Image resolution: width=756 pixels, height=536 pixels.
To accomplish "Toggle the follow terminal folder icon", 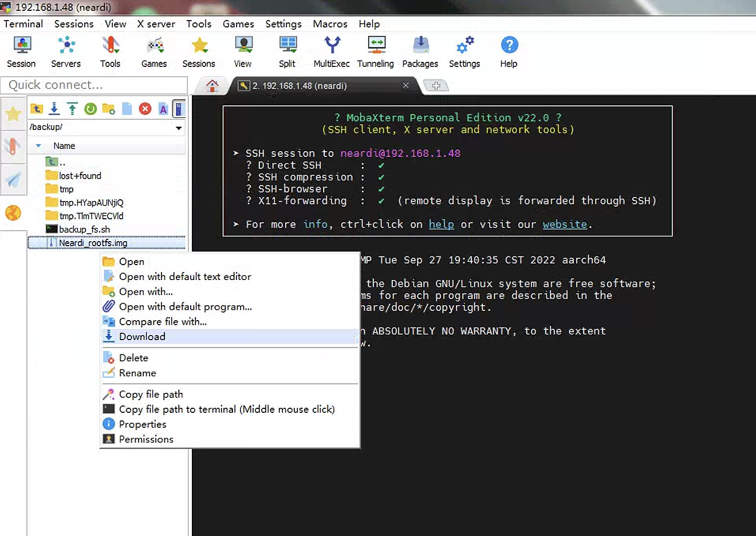I will pos(179,108).
